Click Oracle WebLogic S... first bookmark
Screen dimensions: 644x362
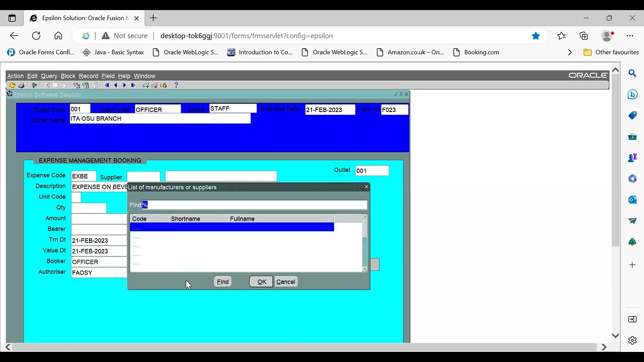point(185,52)
